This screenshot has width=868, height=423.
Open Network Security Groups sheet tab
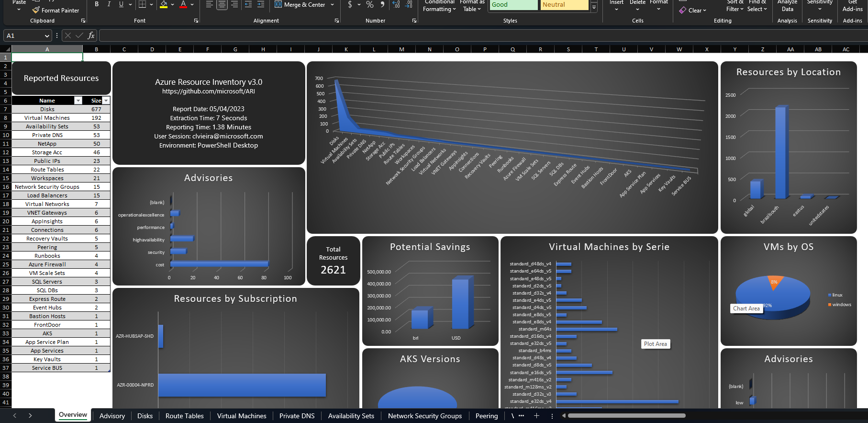click(425, 416)
